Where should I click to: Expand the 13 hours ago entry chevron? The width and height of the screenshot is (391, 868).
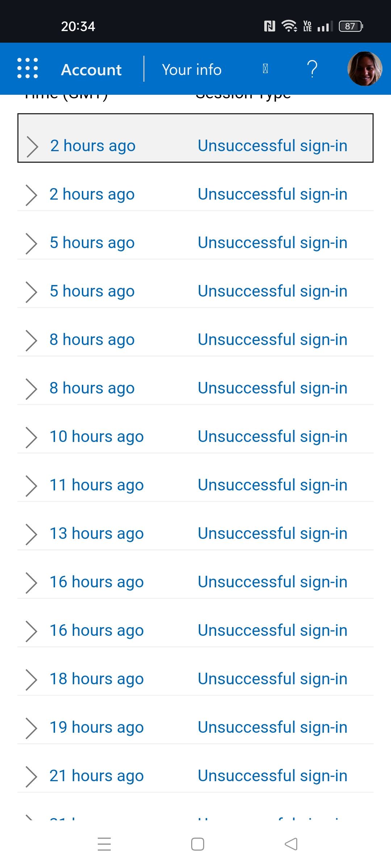tap(31, 534)
